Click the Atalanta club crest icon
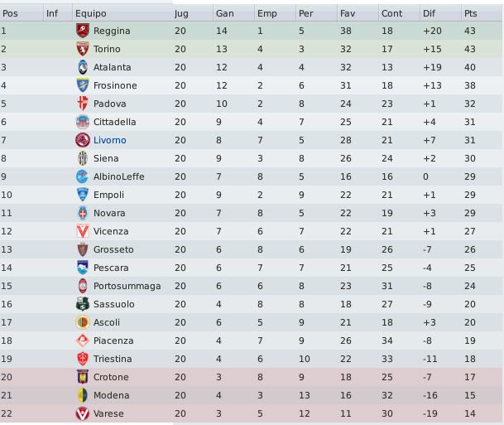The image size is (504, 425). (x=83, y=67)
